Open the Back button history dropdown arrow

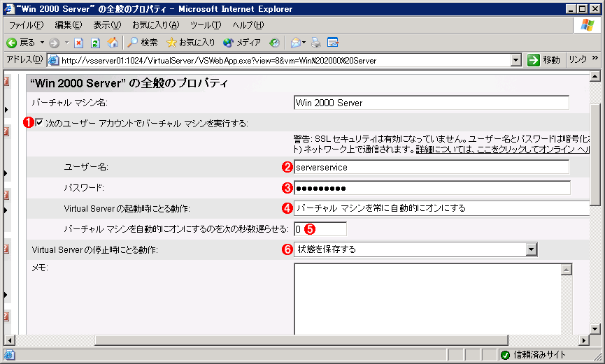(x=42, y=43)
